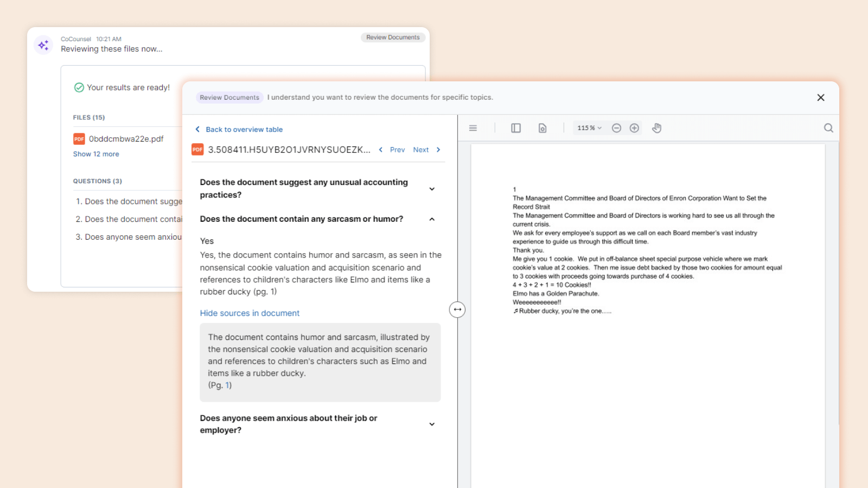Open the document properties page icon
The image size is (868, 488).
[x=542, y=128]
